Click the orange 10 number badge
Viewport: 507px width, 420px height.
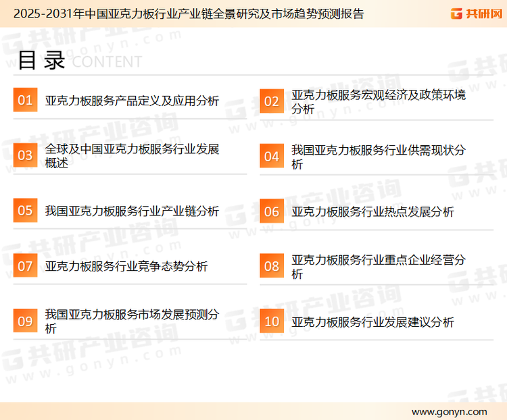pyautogui.click(x=272, y=321)
